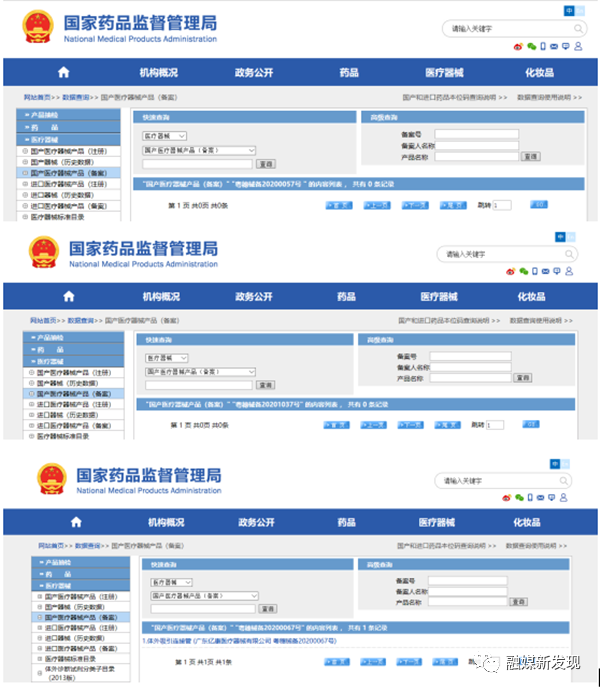Screen dimensions: 600x690
Task: Click home icon in the 20201037 page navbar
Action: coord(69,297)
